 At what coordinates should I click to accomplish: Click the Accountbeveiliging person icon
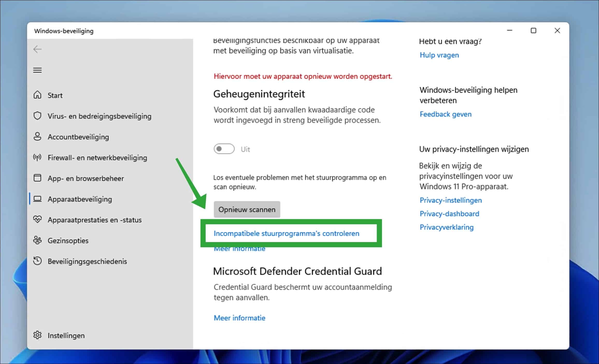click(38, 137)
